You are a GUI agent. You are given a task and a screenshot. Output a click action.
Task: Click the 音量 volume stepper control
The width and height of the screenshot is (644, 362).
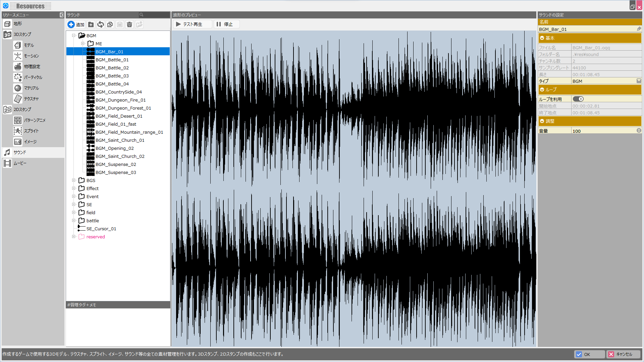point(639,131)
